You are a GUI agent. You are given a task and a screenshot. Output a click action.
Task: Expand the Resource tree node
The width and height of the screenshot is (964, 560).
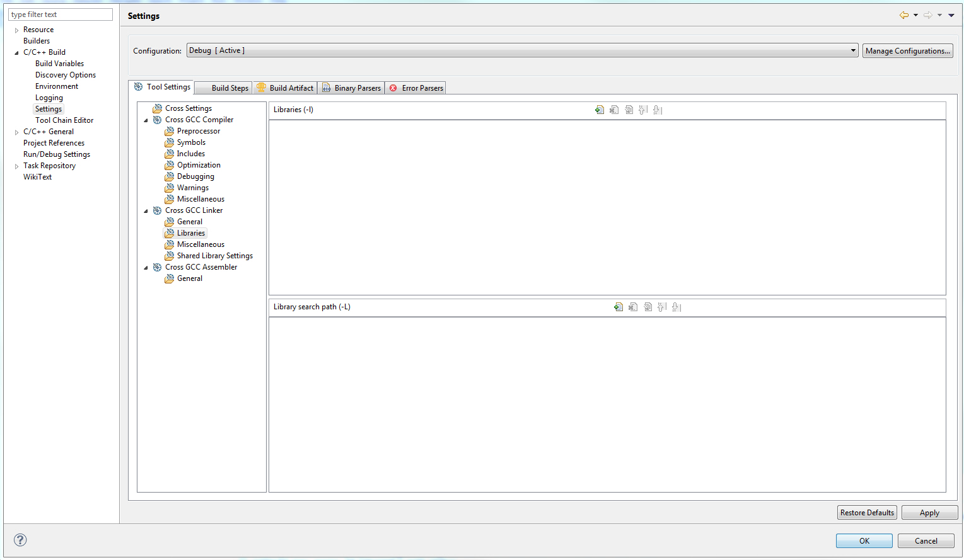(x=16, y=30)
